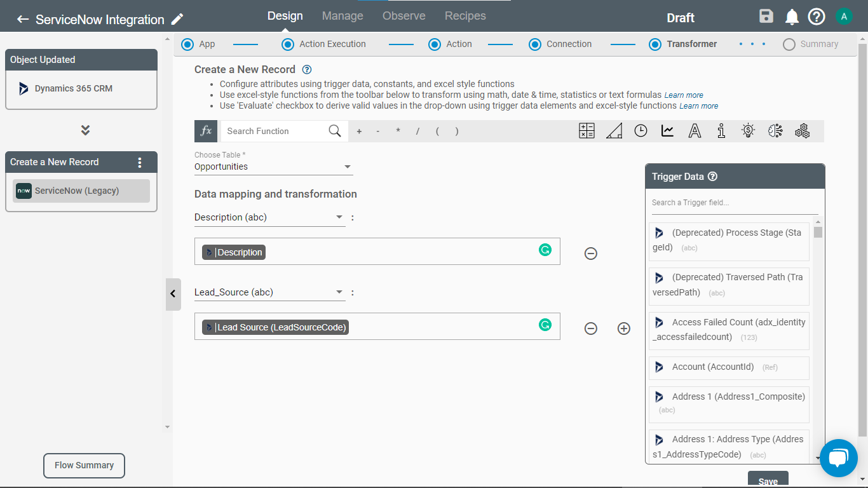Click the double chevron between flow steps

click(x=85, y=130)
